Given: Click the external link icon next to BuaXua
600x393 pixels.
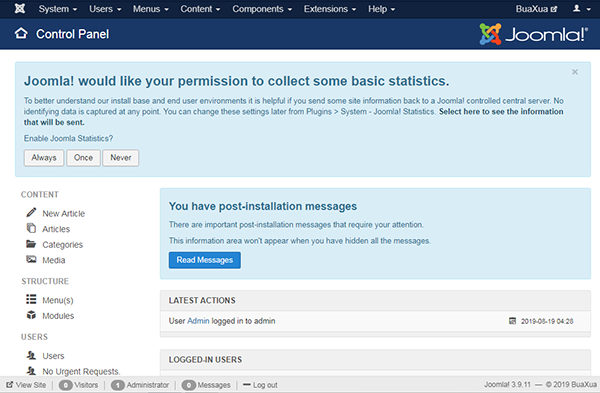Looking at the screenshot, I should point(554,9).
